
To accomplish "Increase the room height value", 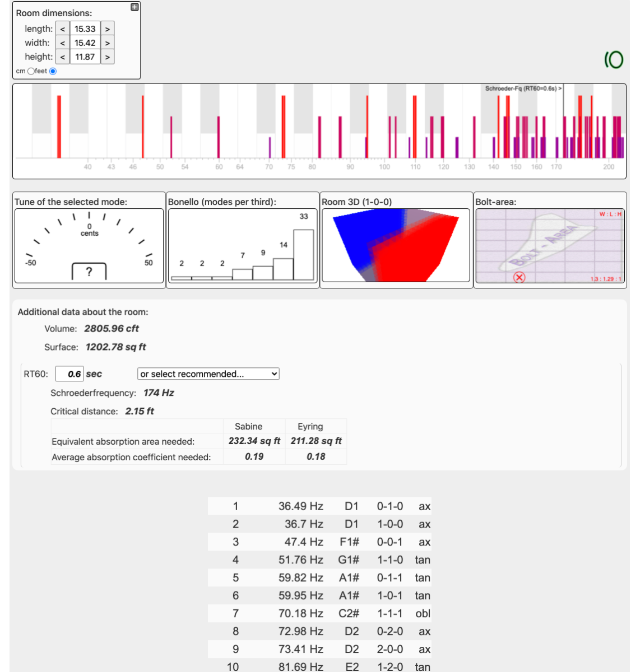I will point(108,57).
